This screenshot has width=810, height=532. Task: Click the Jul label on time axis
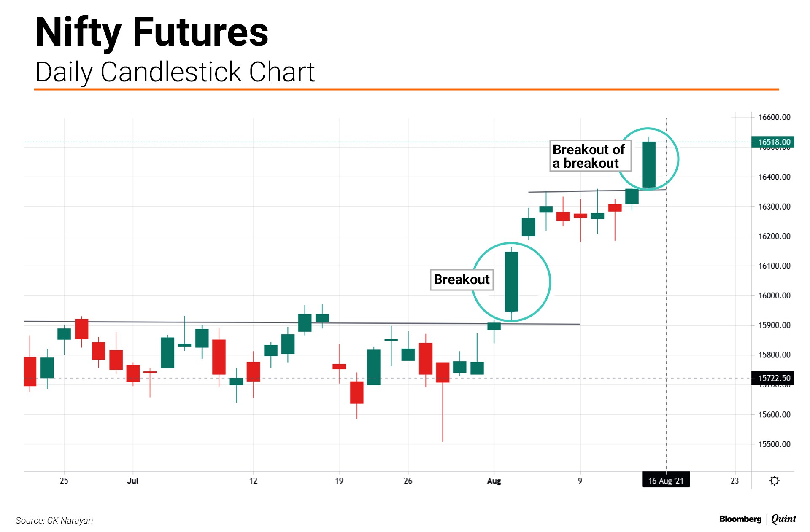133,481
